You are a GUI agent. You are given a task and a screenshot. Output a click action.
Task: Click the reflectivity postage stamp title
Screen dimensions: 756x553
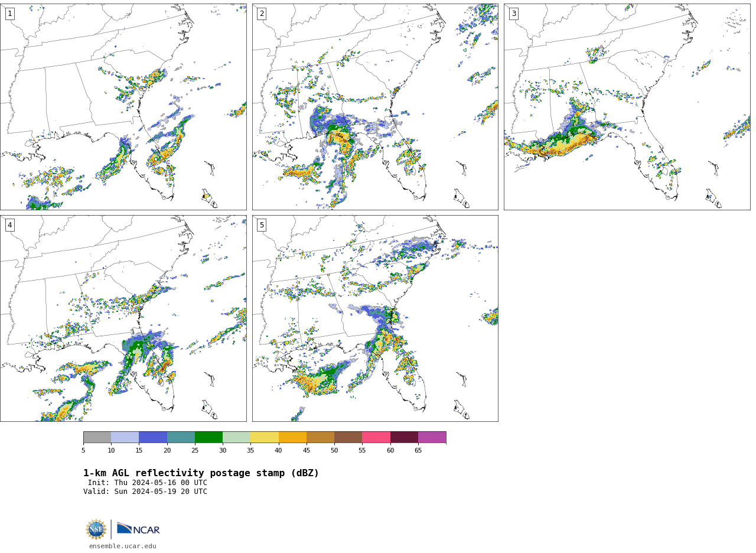pos(201,473)
